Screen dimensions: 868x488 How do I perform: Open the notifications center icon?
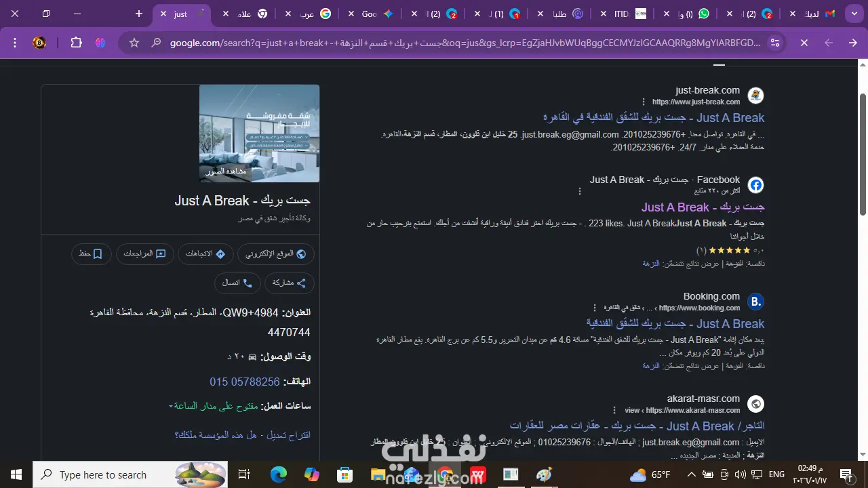click(x=846, y=474)
